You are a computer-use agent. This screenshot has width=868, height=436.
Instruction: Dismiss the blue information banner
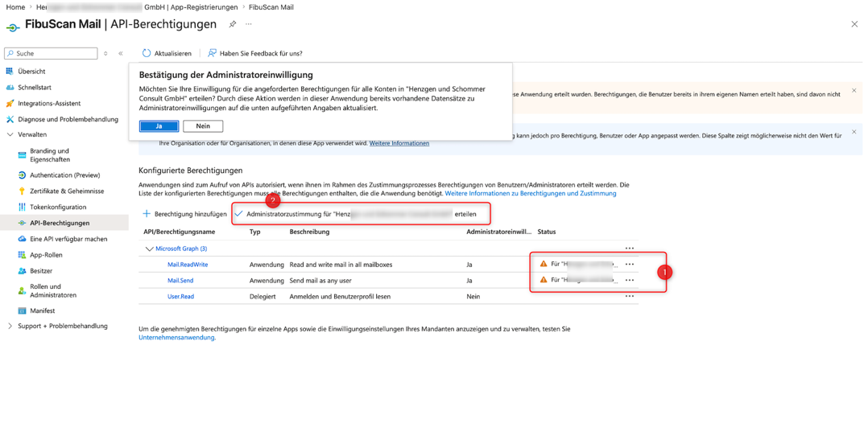pyautogui.click(x=854, y=132)
